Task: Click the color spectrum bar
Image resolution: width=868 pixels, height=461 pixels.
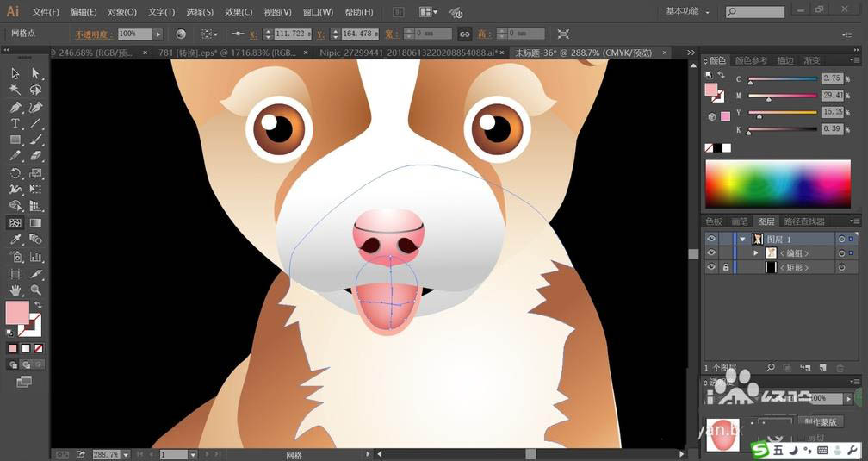Action: pyautogui.click(x=778, y=183)
